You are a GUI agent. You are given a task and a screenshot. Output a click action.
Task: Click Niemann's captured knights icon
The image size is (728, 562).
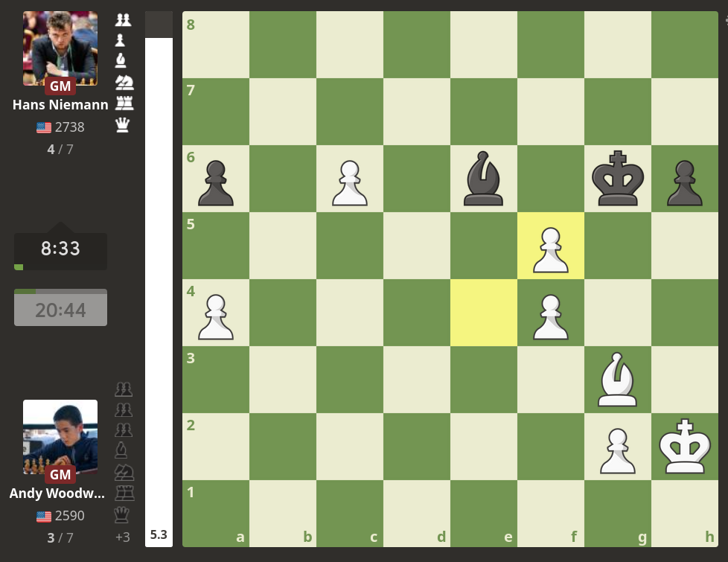(124, 82)
